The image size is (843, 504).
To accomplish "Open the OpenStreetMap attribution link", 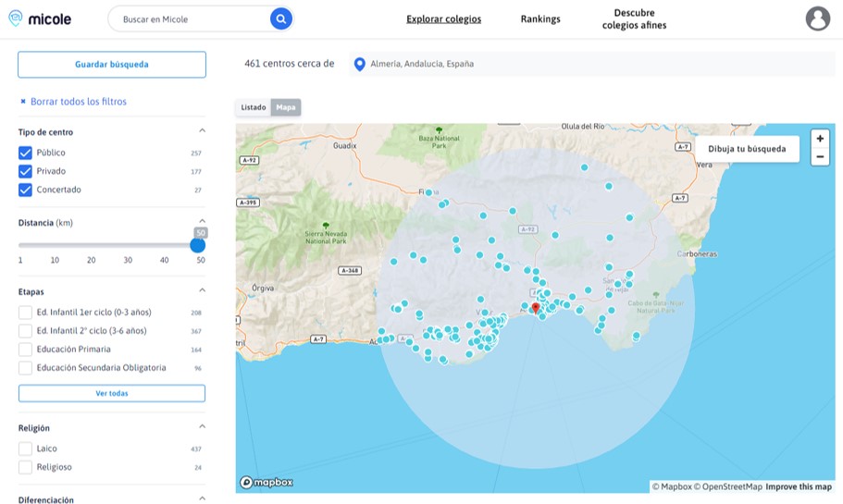I will 728,486.
